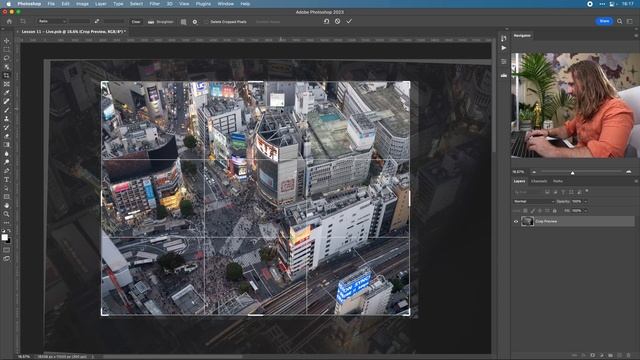The height and width of the screenshot is (360, 640).
Task: Open the layer filter Kind dropdown
Action: click(528, 192)
